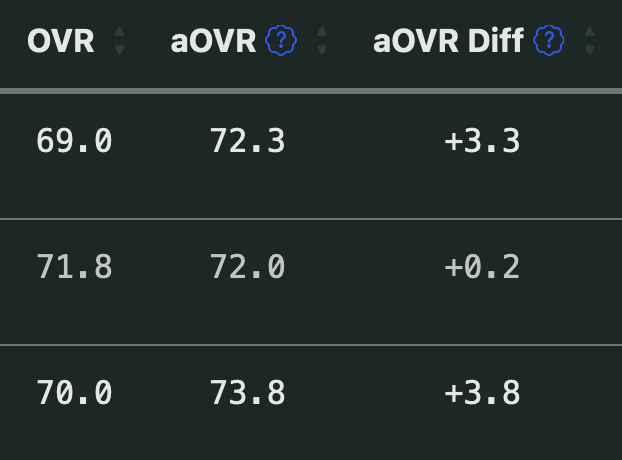Image resolution: width=622 pixels, height=460 pixels.
Task: Sort OVR column ascending with up arrow
Action: pos(120,32)
